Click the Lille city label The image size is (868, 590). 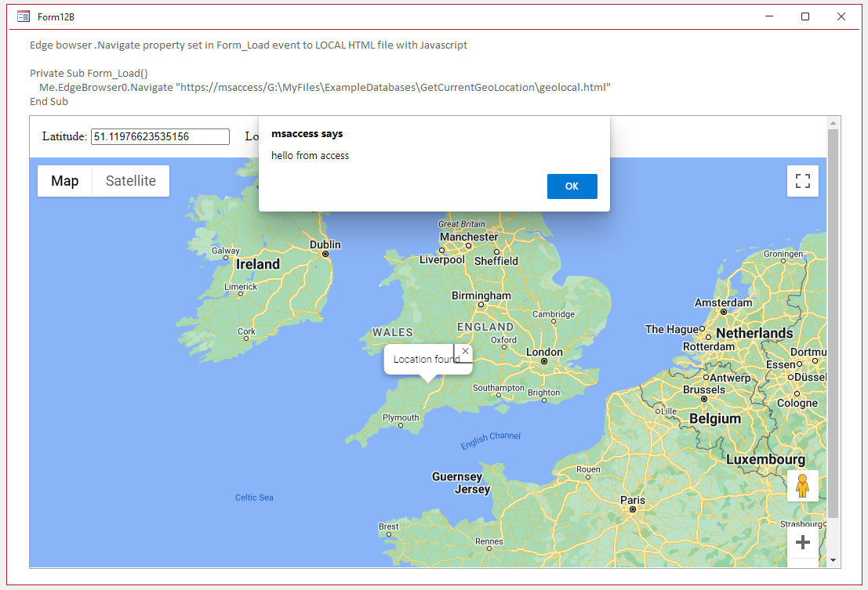[x=670, y=411]
